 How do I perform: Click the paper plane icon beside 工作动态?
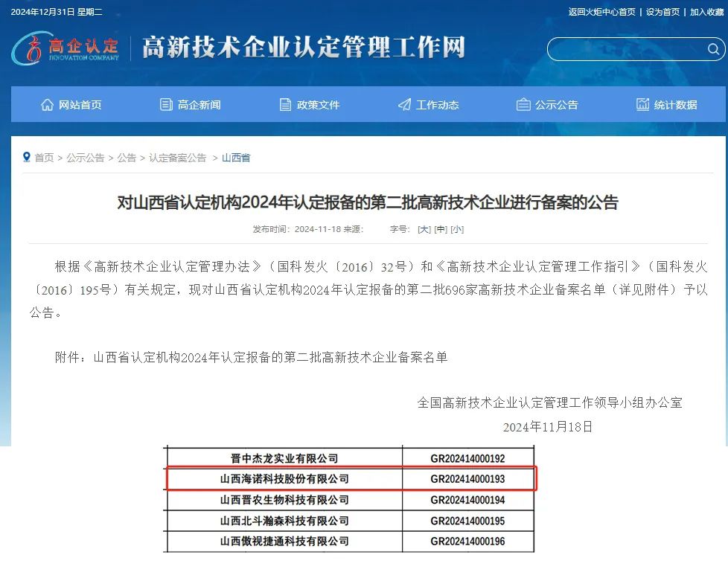(x=404, y=105)
